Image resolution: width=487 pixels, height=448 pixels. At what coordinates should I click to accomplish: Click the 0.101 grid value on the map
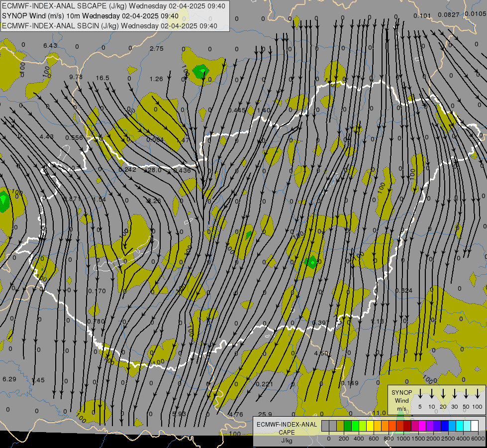(422, 16)
